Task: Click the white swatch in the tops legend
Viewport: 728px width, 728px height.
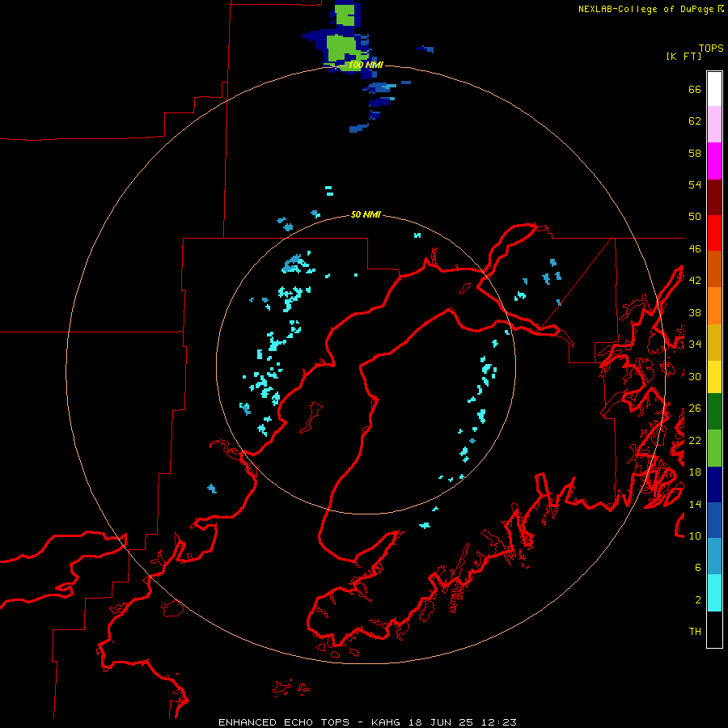Action: (x=714, y=89)
